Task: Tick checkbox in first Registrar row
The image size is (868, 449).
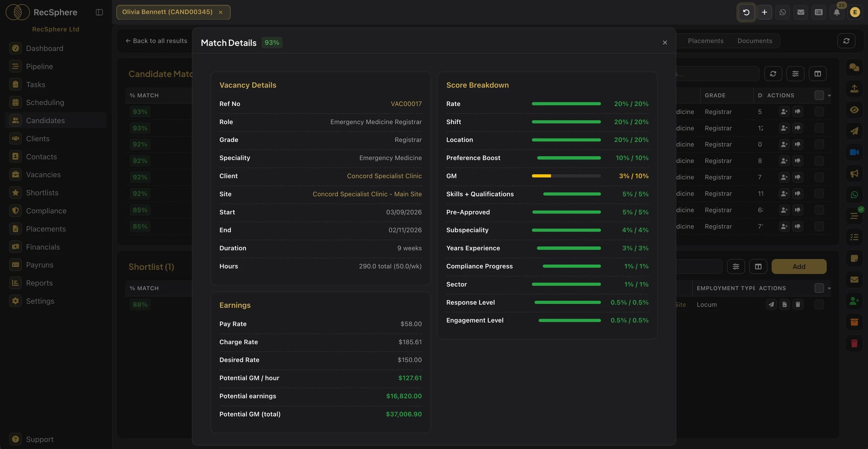Action: tap(819, 112)
